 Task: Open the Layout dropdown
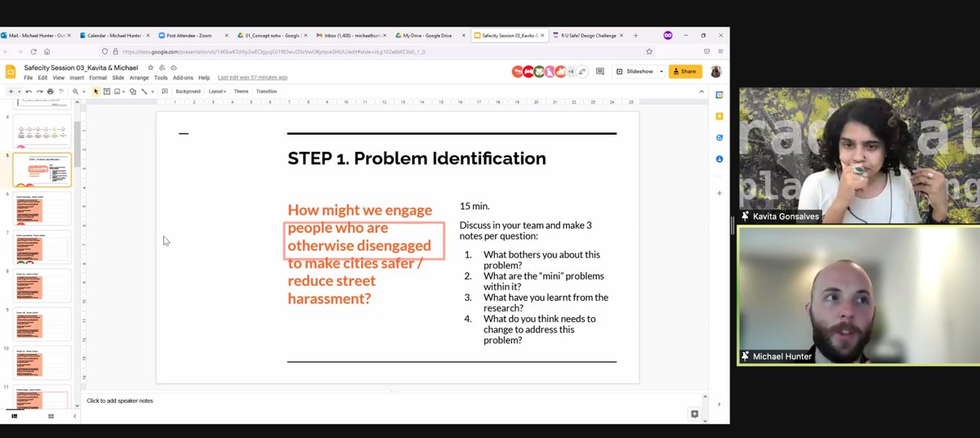point(216,92)
